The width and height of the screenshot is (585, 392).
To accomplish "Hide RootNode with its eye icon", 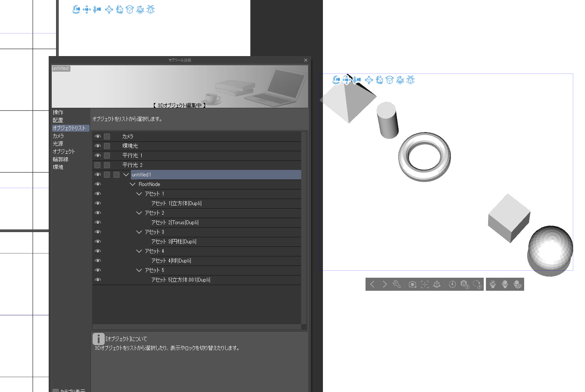I will 97,184.
